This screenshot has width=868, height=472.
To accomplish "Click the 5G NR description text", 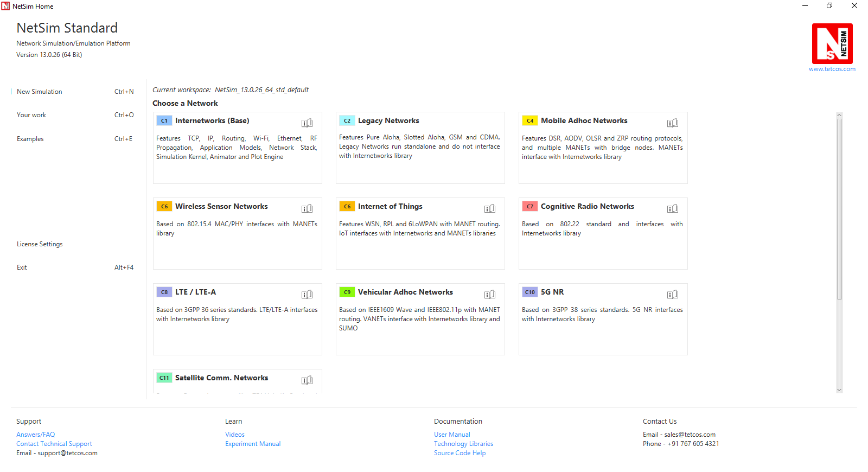I will (602, 314).
